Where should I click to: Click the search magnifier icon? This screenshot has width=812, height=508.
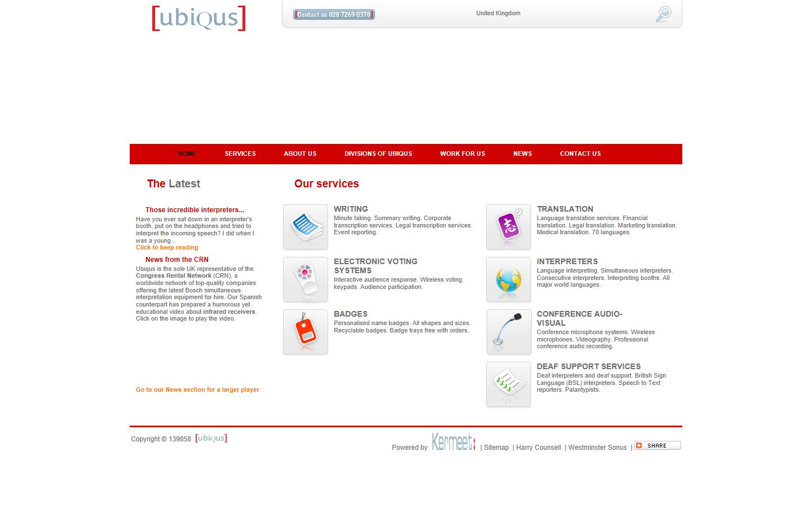[663, 14]
